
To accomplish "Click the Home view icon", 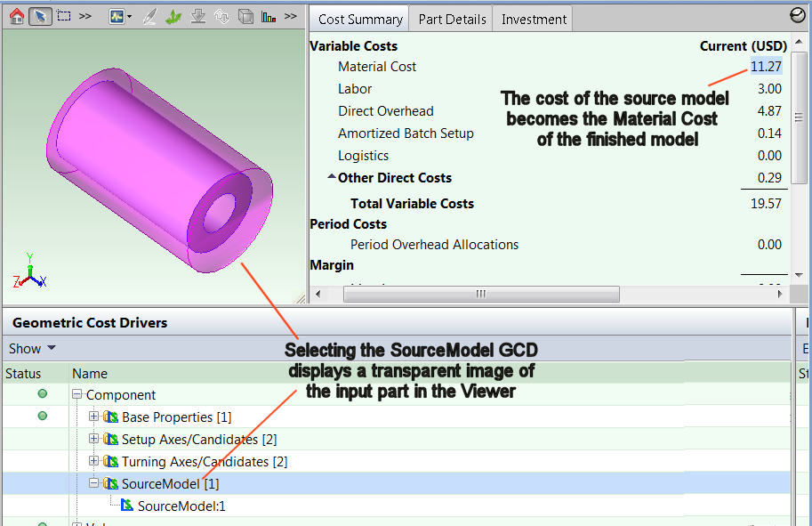I will (x=17, y=16).
